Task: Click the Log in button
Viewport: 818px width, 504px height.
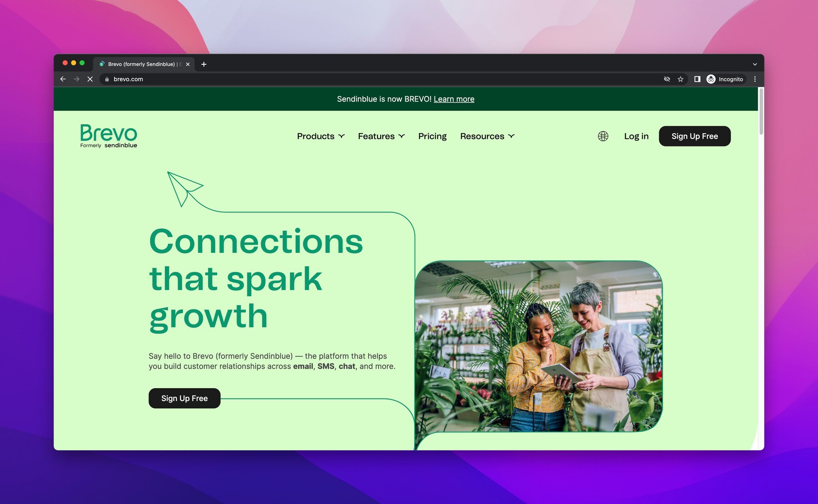Action: [636, 135]
